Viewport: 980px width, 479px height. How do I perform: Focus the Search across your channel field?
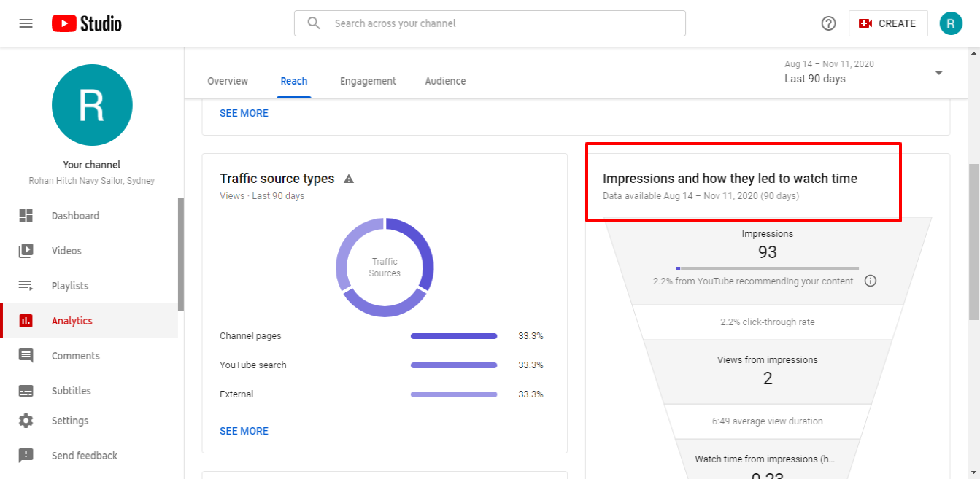490,23
